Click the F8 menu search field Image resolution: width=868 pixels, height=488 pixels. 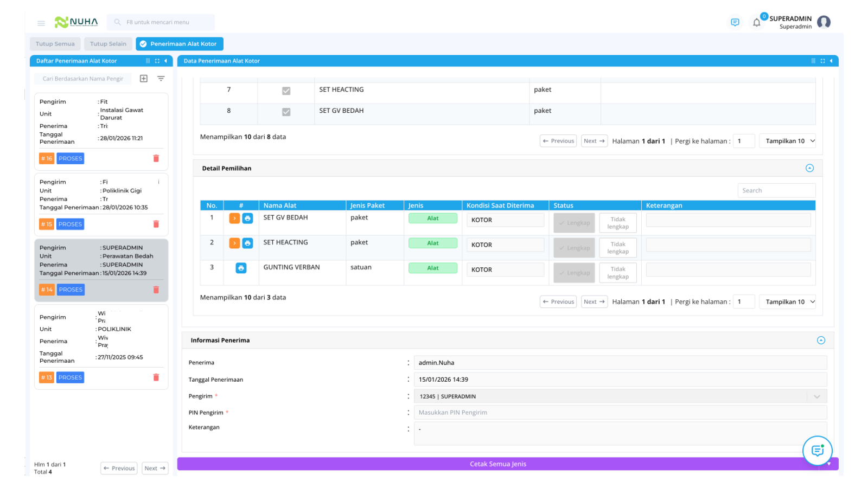tap(161, 22)
